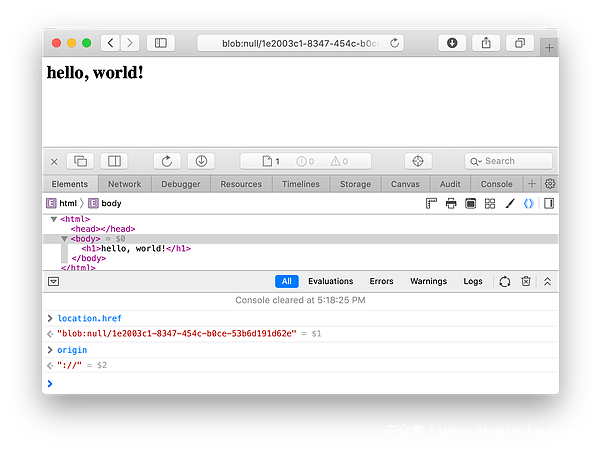Click the "://" result string
The image size is (600, 450).
pyautogui.click(x=70, y=365)
